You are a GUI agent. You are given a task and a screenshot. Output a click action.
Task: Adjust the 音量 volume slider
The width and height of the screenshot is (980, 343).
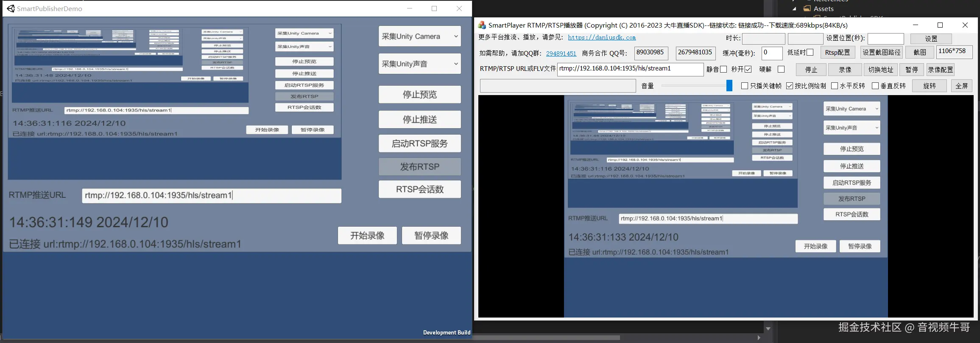(x=729, y=85)
